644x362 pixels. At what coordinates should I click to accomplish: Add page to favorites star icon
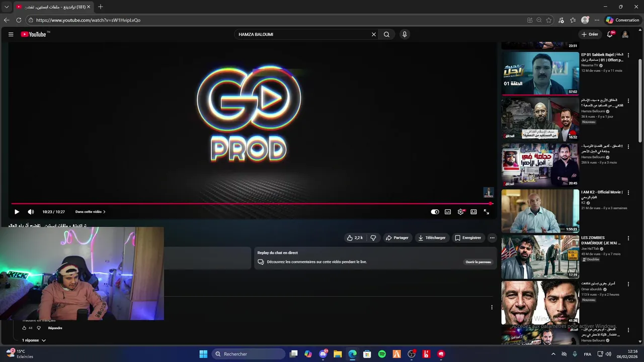[549, 20]
